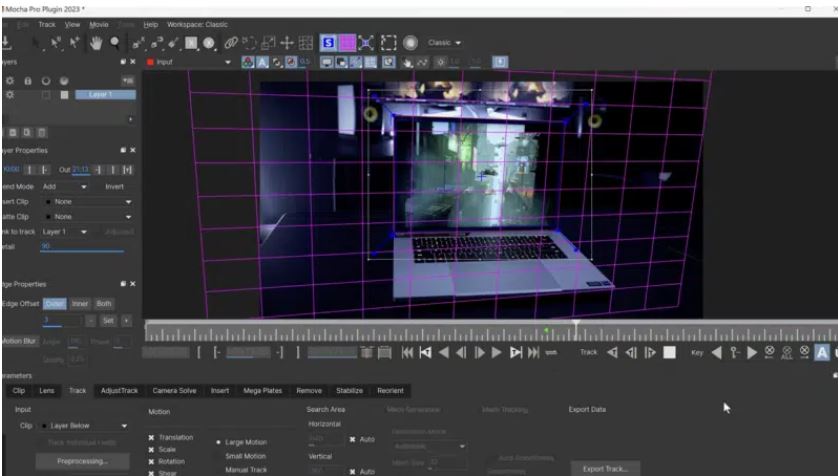Select the Both edge offset button
The height and width of the screenshot is (476, 838).
[104, 303]
